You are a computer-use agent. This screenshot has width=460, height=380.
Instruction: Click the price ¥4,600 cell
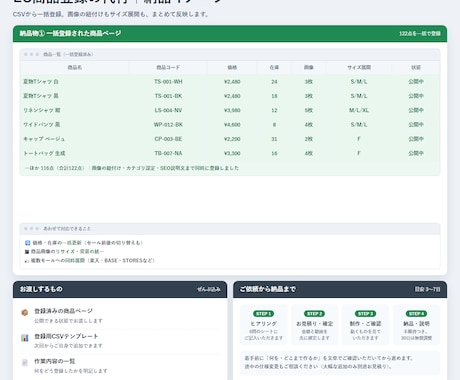pos(232,125)
